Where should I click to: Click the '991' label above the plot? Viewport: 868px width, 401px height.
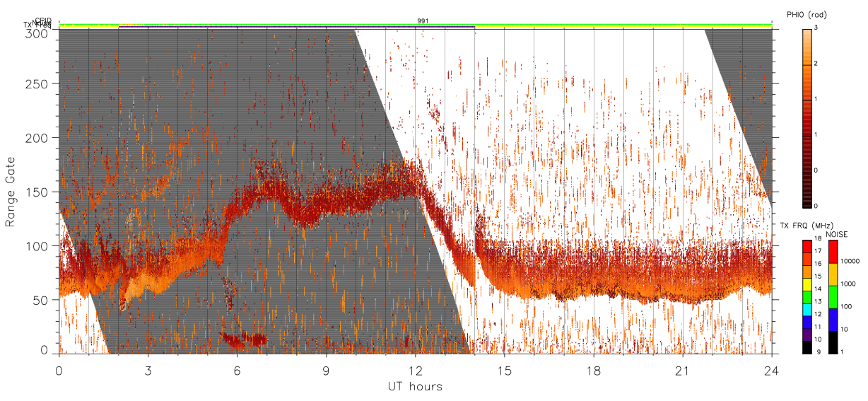423,21
